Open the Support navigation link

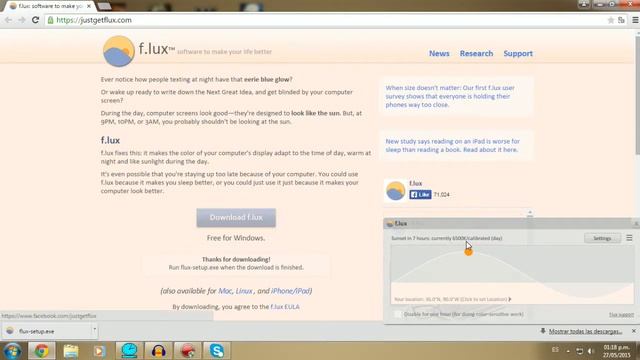(518, 53)
